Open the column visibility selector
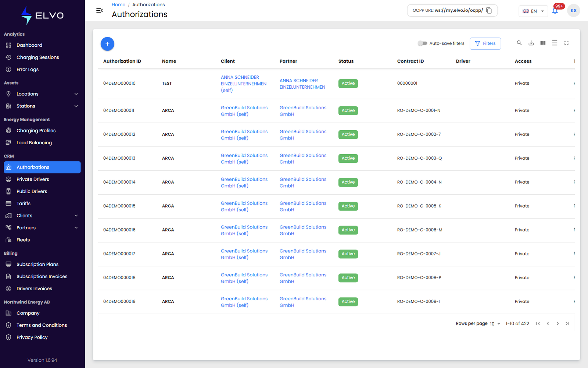 [x=543, y=43]
